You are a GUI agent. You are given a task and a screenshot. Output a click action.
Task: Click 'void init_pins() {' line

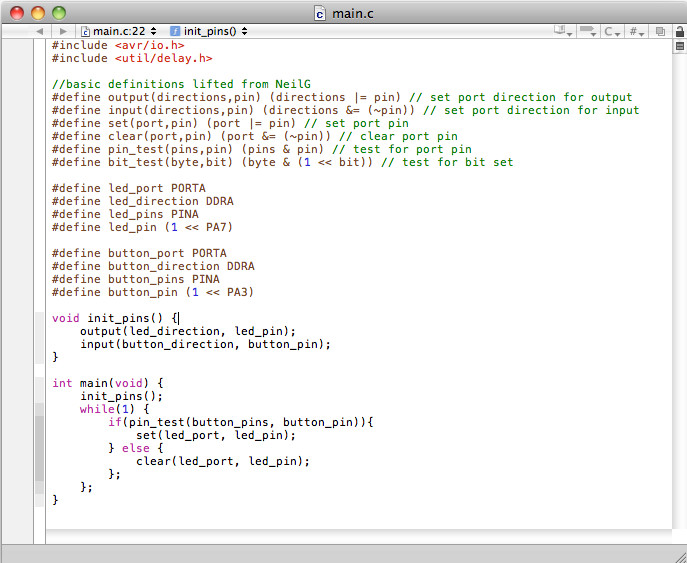(x=114, y=318)
